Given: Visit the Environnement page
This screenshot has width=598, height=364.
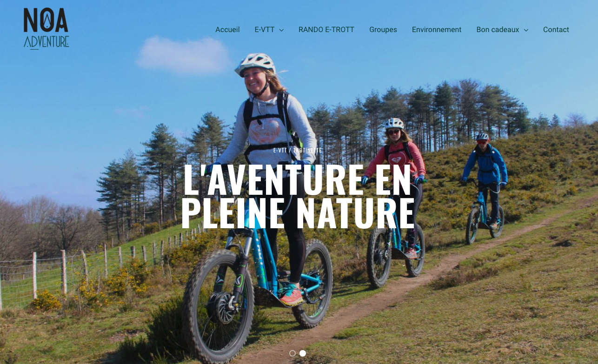Looking at the screenshot, I should click(x=437, y=30).
